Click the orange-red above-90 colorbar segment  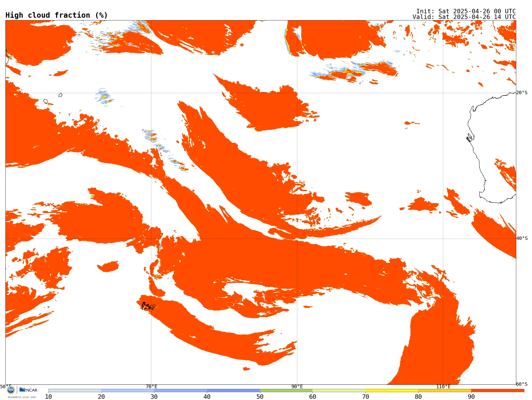click(498, 391)
